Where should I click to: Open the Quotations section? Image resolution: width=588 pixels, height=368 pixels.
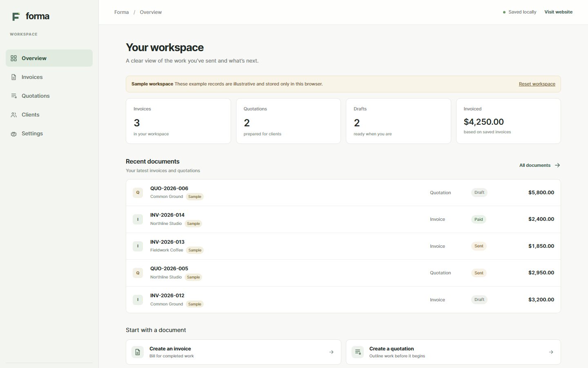[49, 96]
